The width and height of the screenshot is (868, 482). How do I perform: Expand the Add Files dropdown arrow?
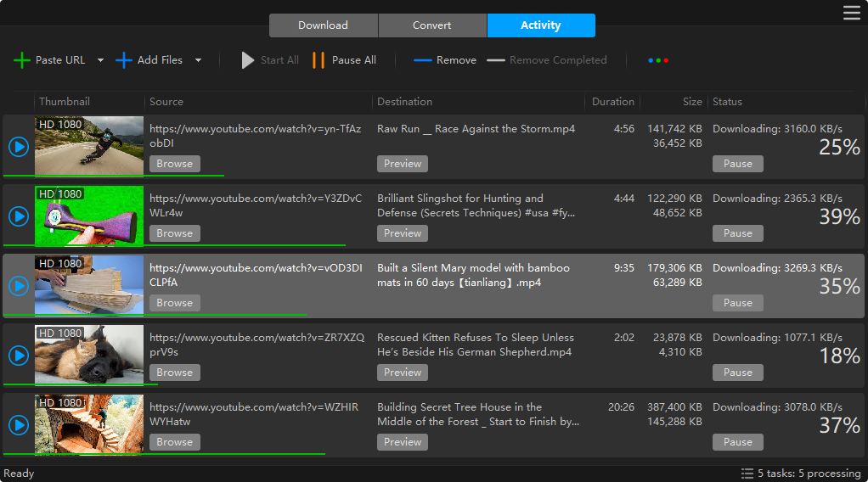198,60
